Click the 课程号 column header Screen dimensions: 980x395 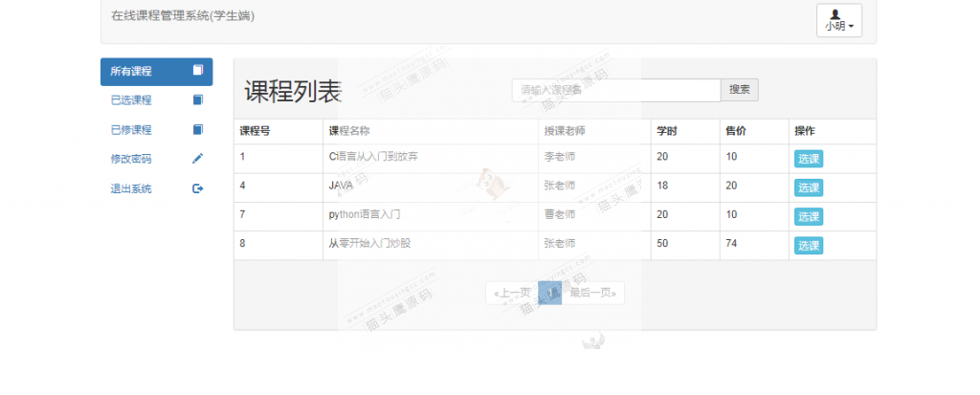pyautogui.click(x=255, y=131)
